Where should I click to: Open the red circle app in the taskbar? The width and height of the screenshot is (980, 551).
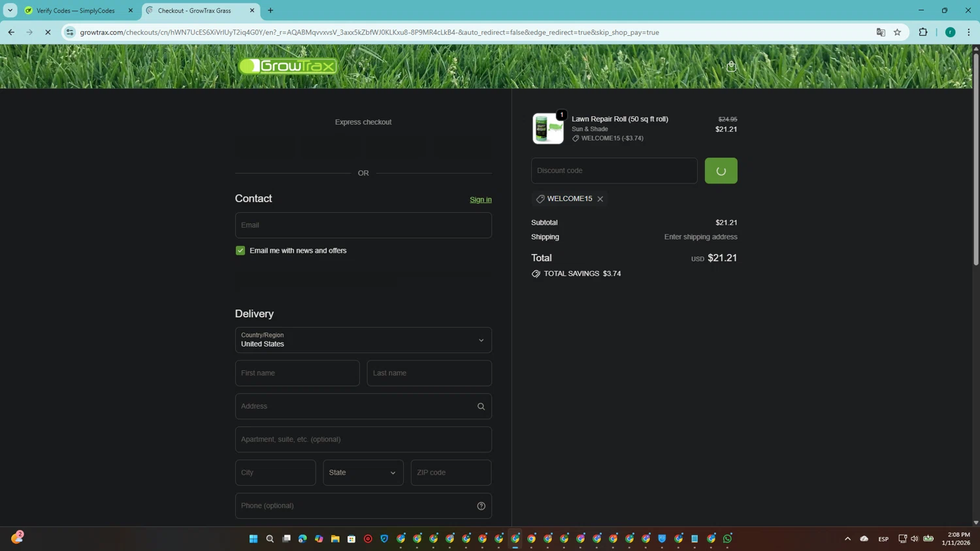[368, 539]
